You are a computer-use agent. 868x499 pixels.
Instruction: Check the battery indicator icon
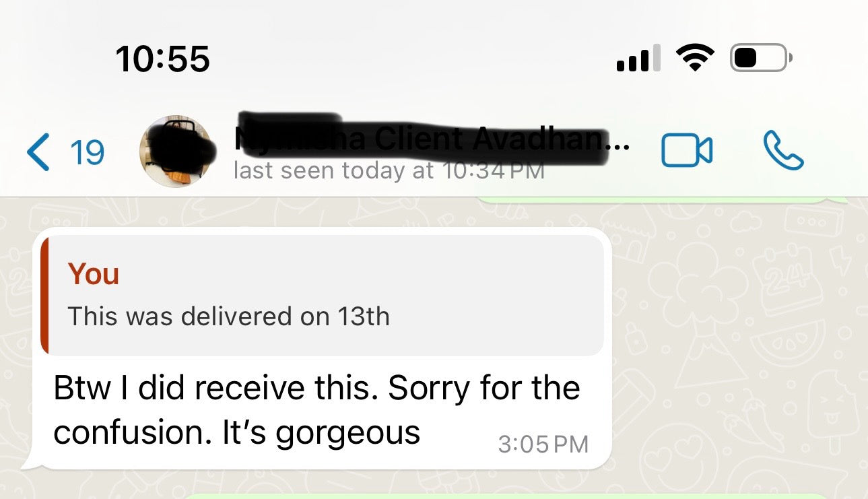coord(762,58)
